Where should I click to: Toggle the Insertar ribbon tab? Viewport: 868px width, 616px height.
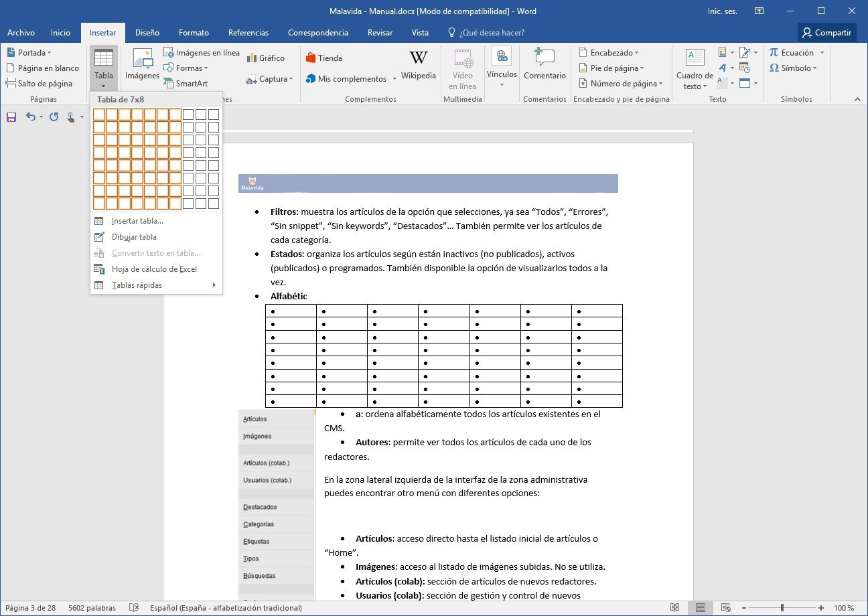coord(102,32)
